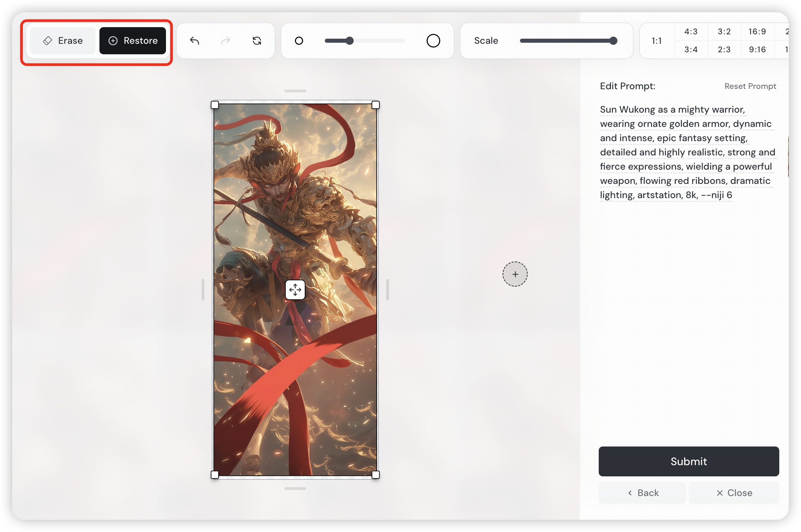Viewport: 801px width, 532px height.
Task: Click the top edge extend handle
Action: (295, 91)
